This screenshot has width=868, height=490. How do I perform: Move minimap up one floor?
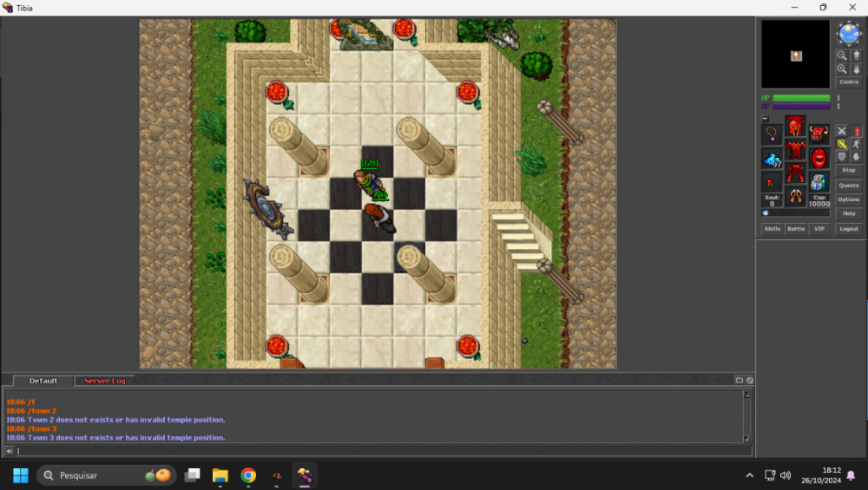click(856, 55)
